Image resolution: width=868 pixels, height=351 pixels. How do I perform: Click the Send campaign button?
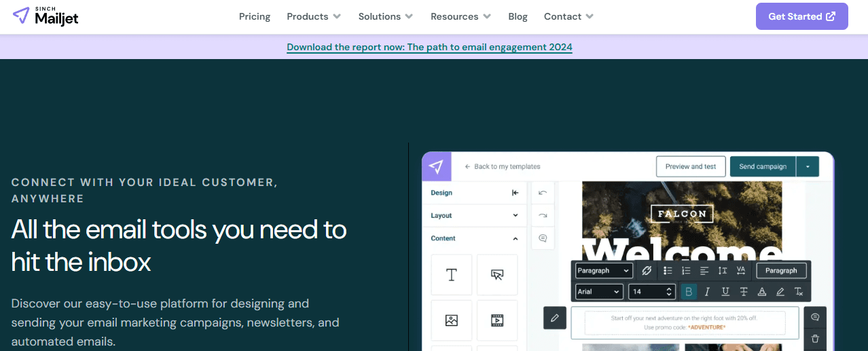pyautogui.click(x=763, y=166)
